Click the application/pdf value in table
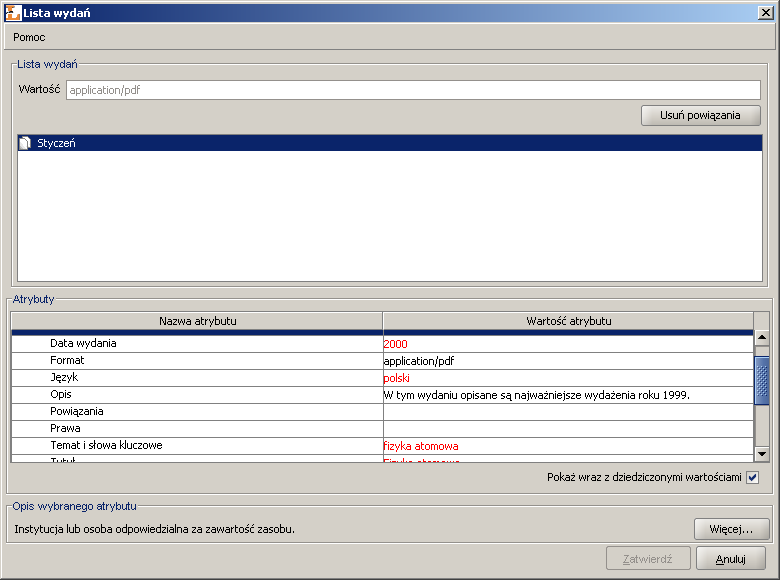Viewport: 780px width, 580px height. click(418, 361)
